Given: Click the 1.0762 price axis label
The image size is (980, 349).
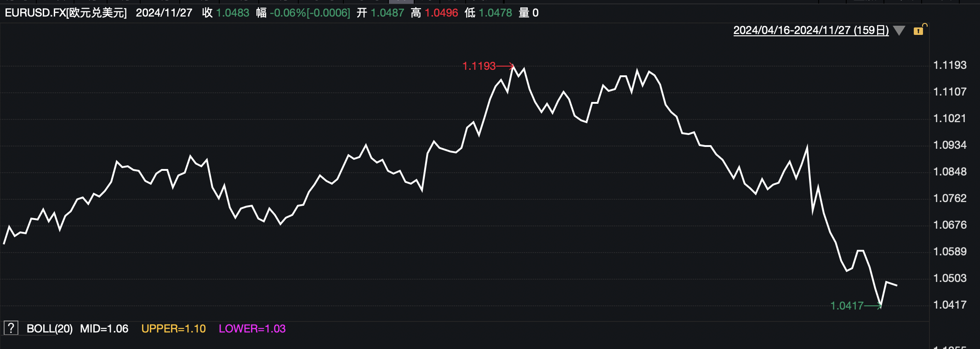Looking at the screenshot, I should click(x=950, y=198).
